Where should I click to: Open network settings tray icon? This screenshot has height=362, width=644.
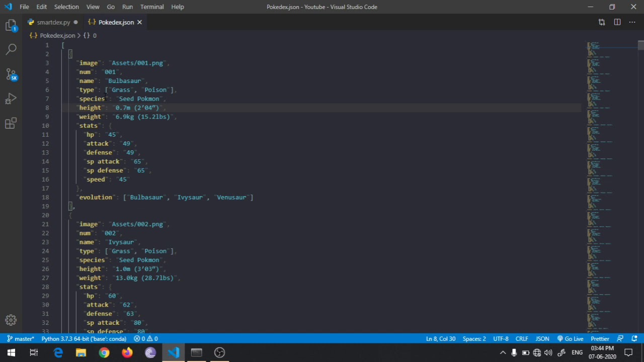coord(537,352)
